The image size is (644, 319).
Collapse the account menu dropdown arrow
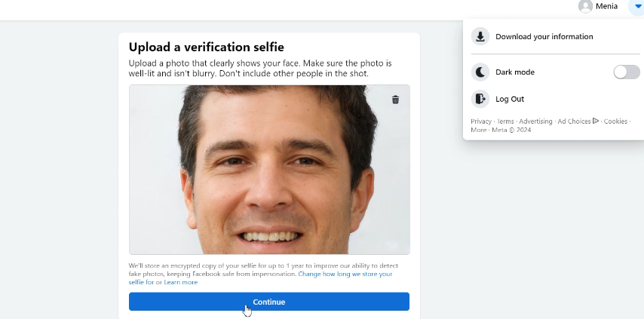pos(637,6)
